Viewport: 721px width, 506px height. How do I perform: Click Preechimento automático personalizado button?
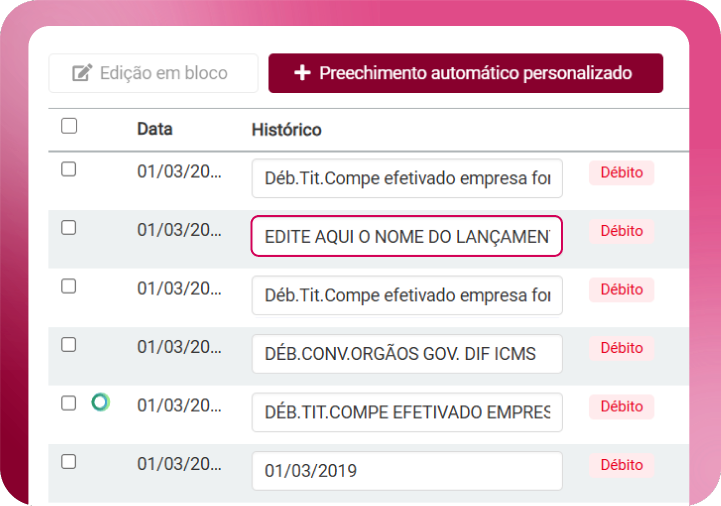coord(465,73)
